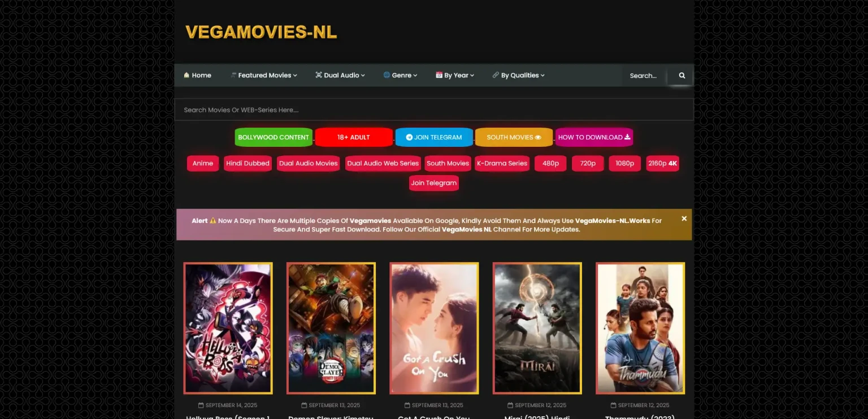Screen dimensions: 868x419
Task: Click the red Join Telegram tag
Action: 434,183
